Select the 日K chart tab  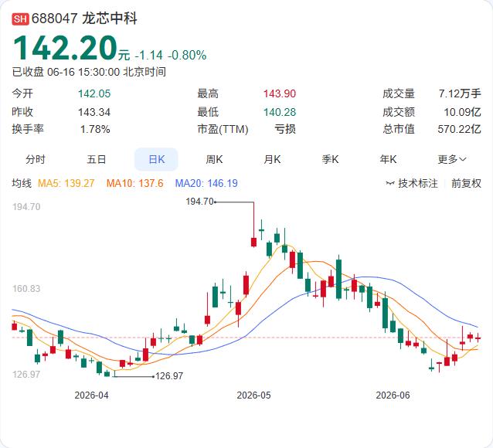[156, 159]
